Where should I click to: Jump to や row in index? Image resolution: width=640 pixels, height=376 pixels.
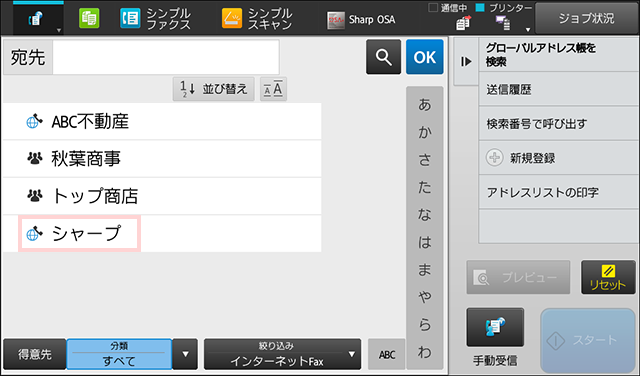pyautogui.click(x=424, y=297)
